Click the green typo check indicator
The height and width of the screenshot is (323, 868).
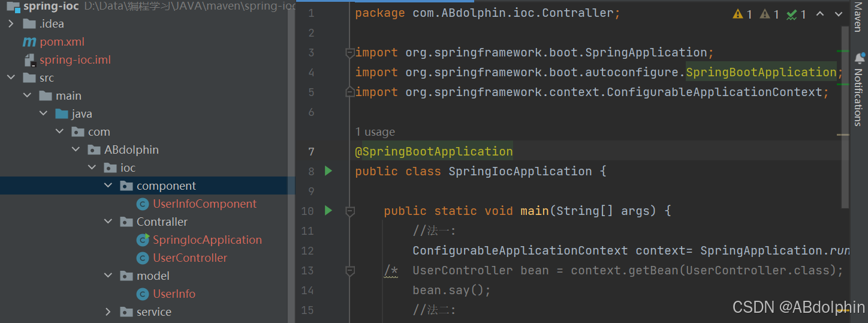tap(792, 14)
